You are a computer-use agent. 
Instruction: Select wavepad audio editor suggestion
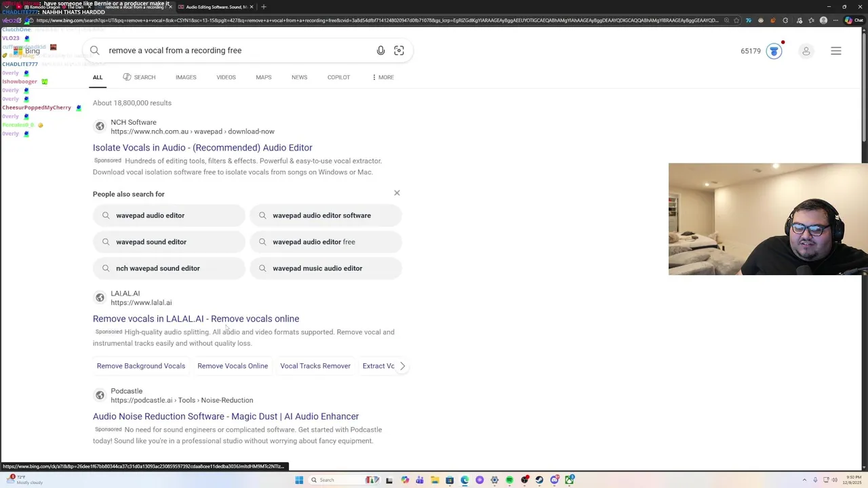coord(169,216)
